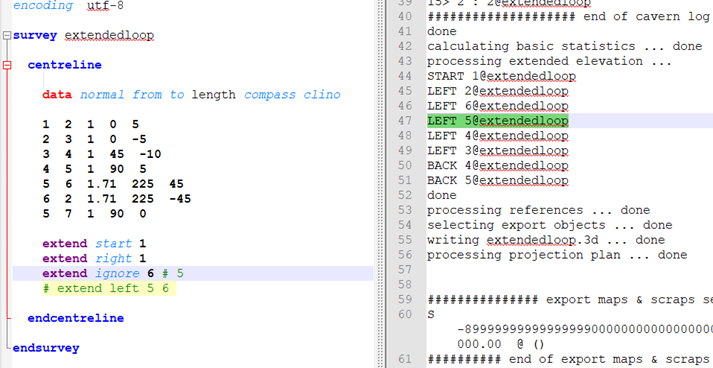The image size is (713, 368).
Task: Place cursor on 'extend ignore 6 # 5' line
Action: pos(113,273)
